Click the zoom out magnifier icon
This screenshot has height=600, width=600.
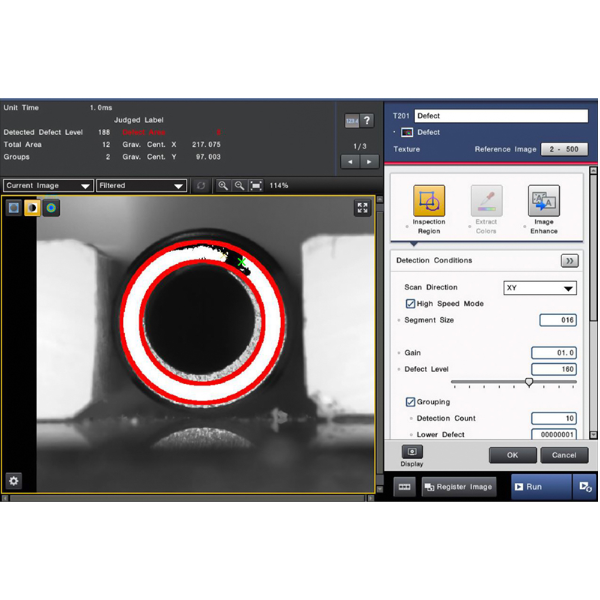click(x=240, y=186)
